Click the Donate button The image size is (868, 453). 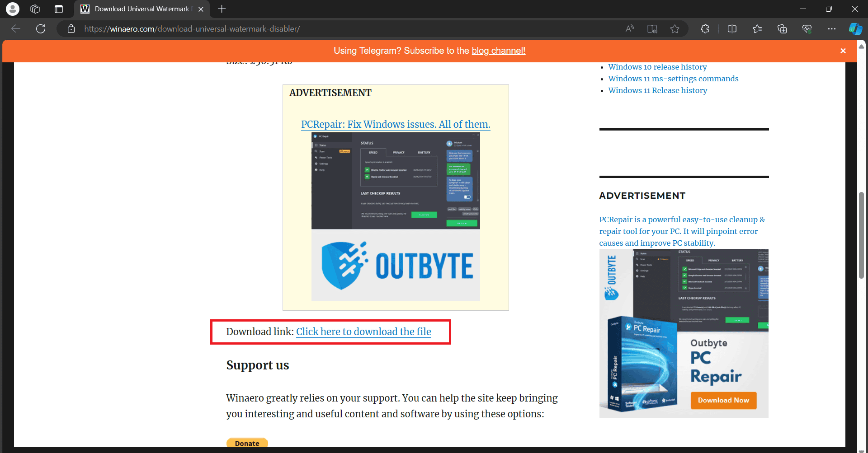tap(247, 443)
